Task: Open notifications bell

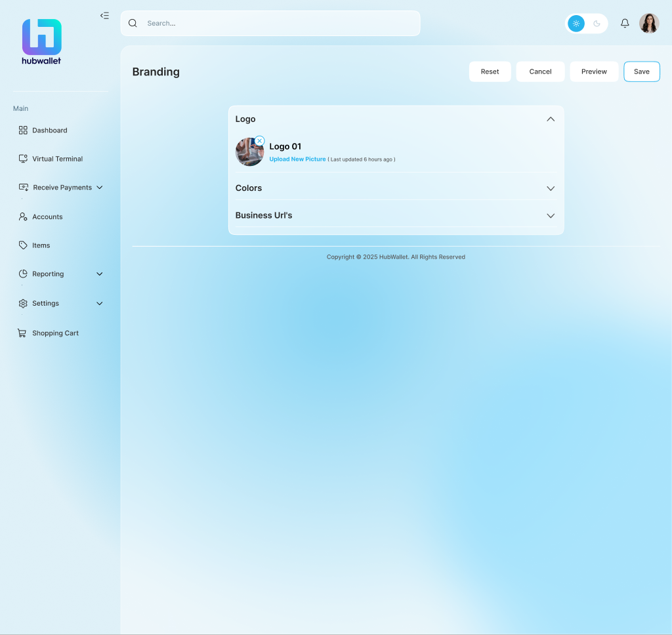Action: click(x=625, y=24)
